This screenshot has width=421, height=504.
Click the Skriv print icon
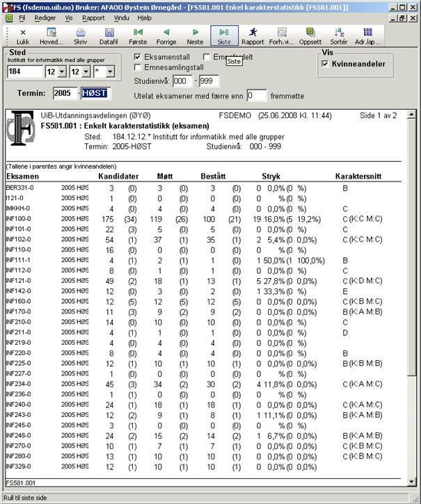[x=80, y=36]
